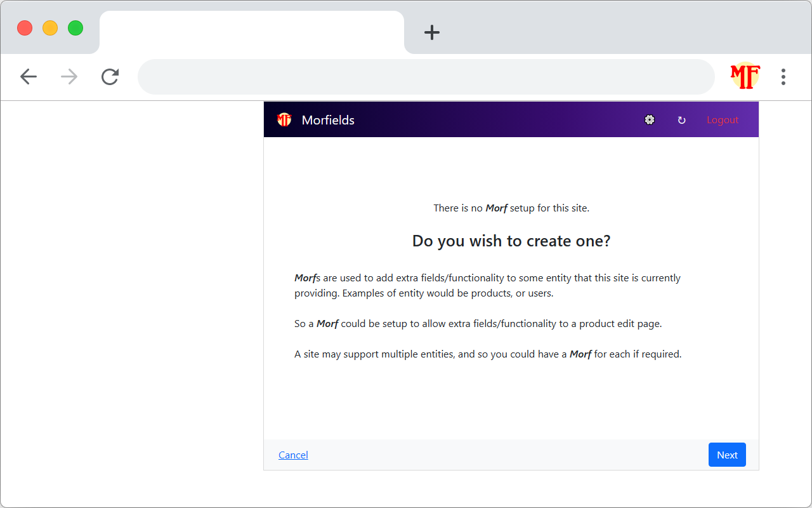Open the Morfields settings gear
This screenshot has height=508, width=812.
tap(650, 120)
